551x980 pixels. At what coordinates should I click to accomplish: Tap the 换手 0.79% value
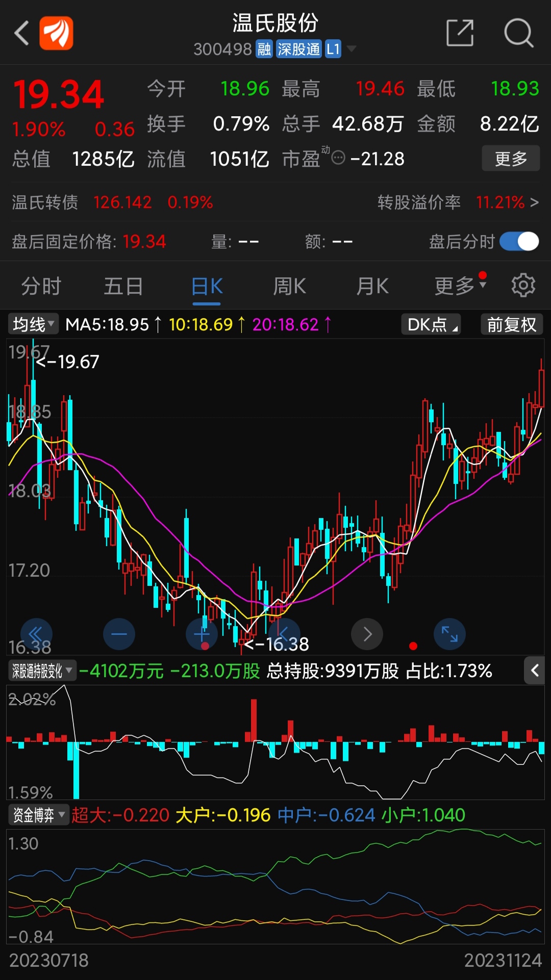pyautogui.click(x=241, y=124)
